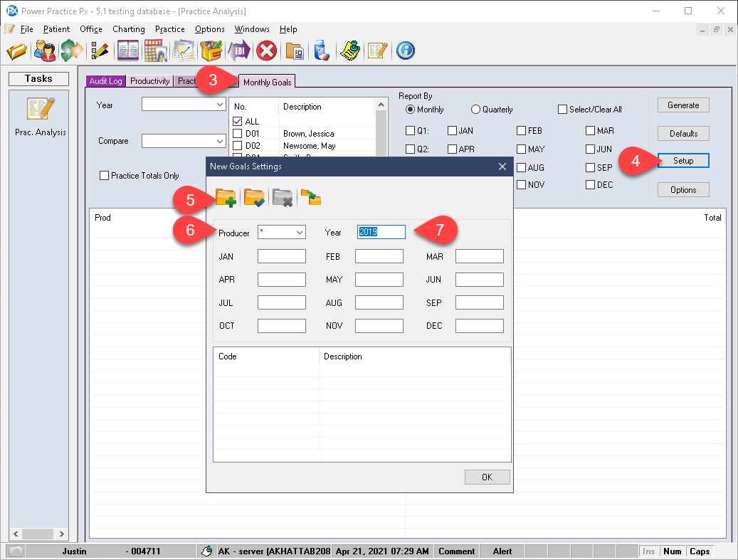Click the copy goals folder arrow icon
Image resolution: width=738 pixels, height=560 pixels.
point(311,198)
